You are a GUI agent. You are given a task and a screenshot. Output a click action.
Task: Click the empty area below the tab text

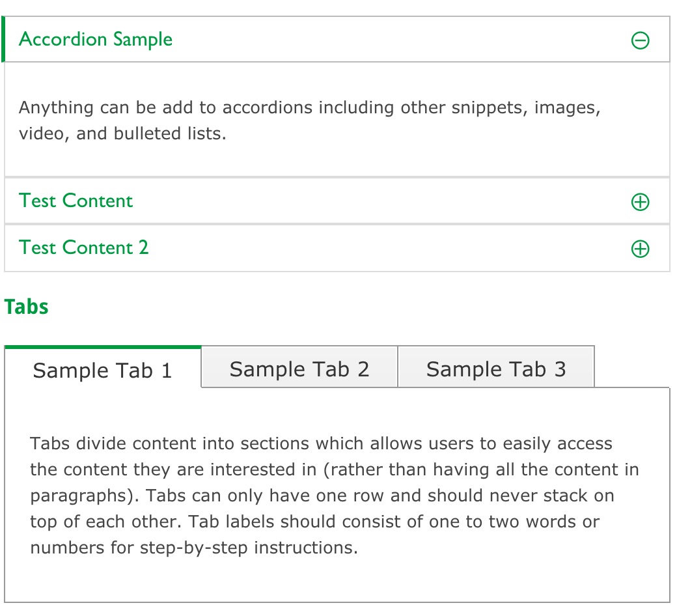337,580
